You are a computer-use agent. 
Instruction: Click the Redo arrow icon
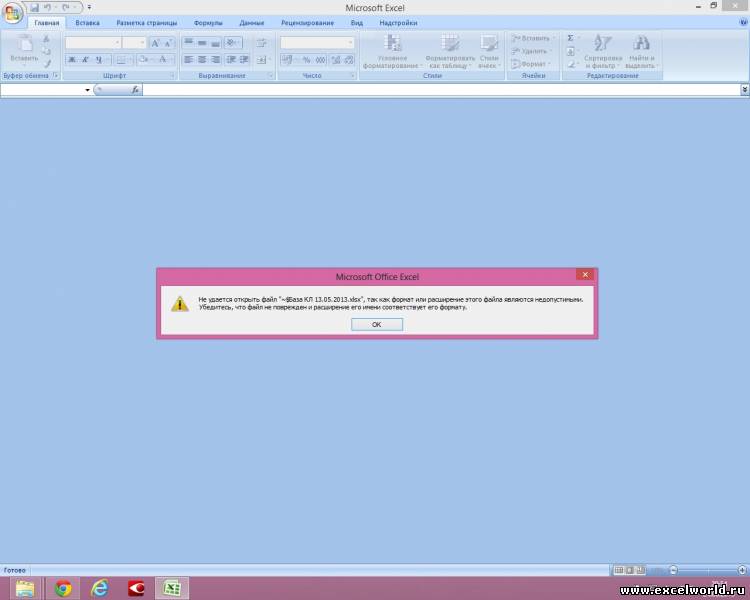coord(66,8)
